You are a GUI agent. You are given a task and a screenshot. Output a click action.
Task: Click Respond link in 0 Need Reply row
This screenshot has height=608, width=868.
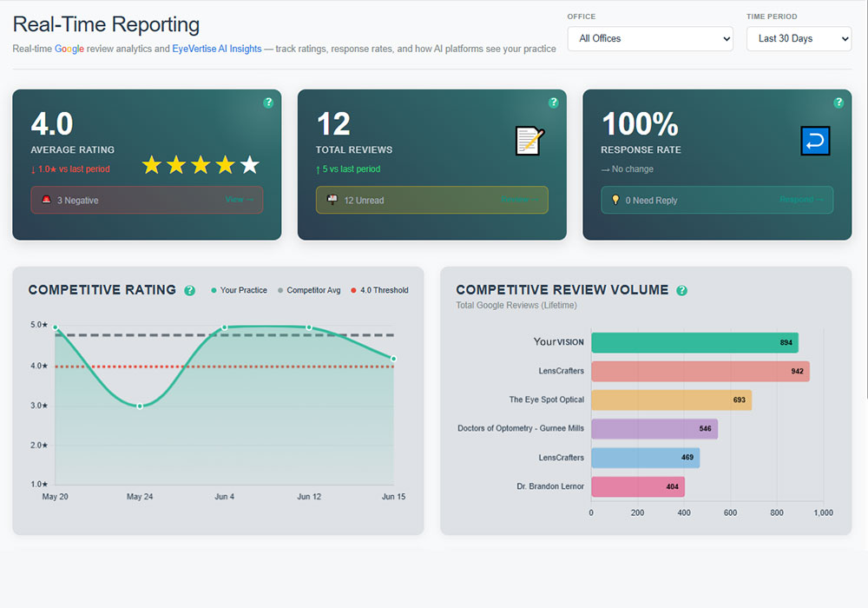(801, 200)
